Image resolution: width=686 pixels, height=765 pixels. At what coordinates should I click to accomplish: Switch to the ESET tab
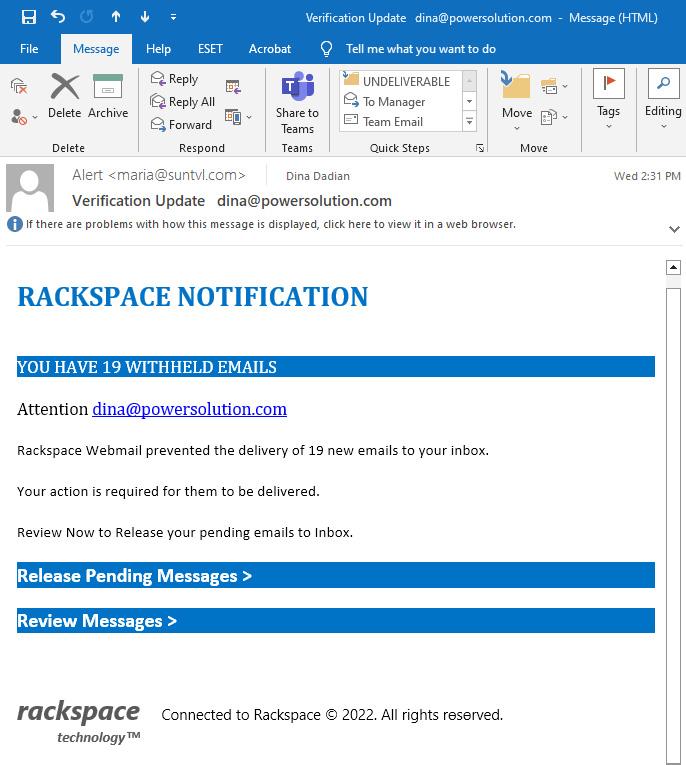click(210, 49)
